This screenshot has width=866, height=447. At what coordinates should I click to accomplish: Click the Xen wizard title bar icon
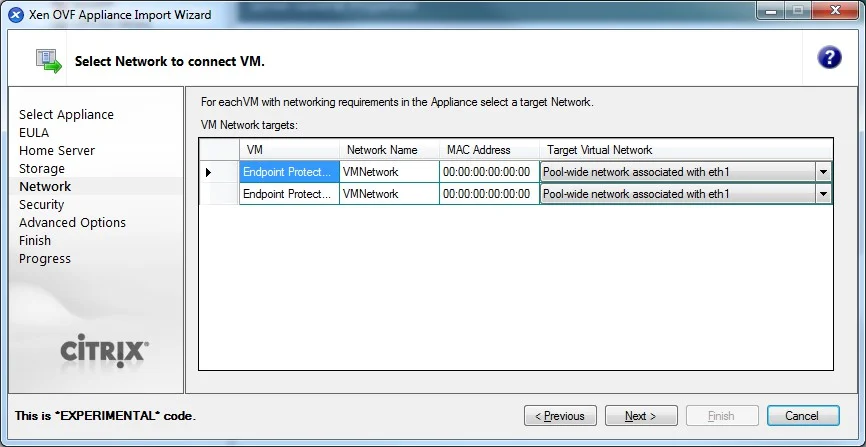[x=16, y=15]
